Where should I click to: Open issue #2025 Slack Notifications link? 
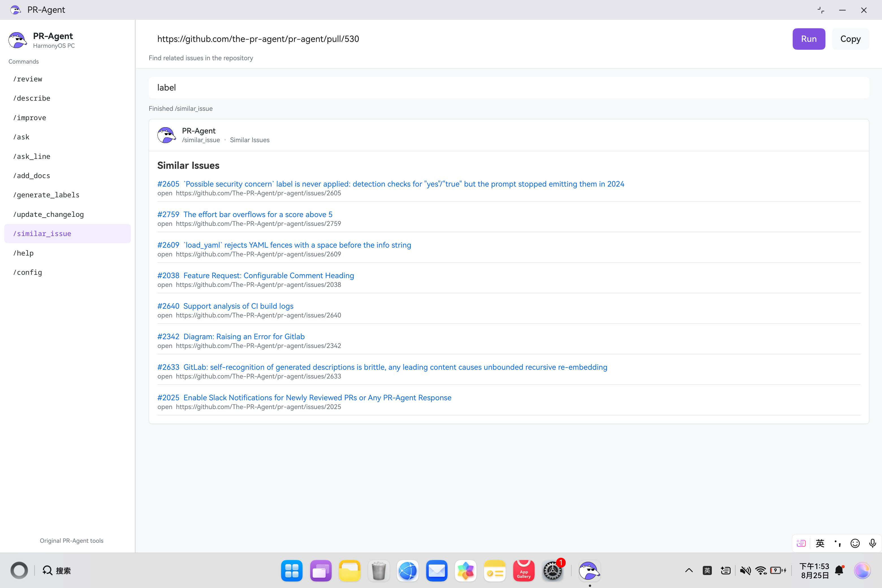(304, 397)
